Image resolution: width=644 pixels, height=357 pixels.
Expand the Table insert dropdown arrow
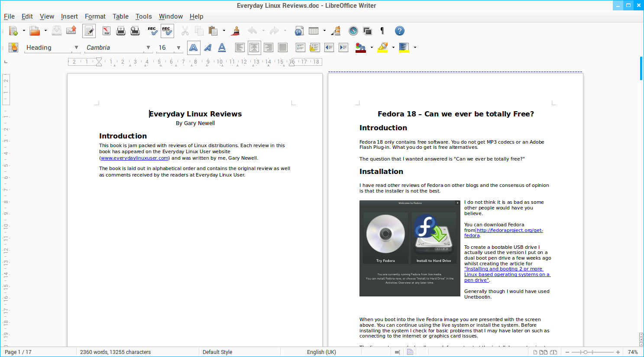click(x=324, y=31)
